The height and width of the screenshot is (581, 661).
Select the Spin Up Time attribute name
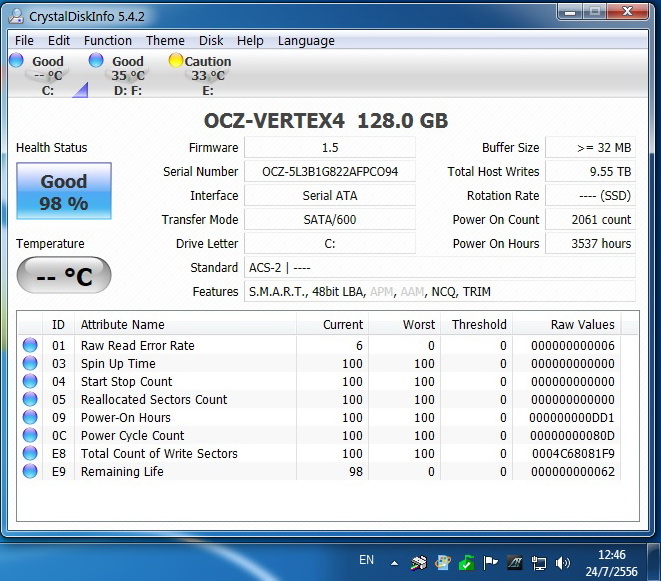[118, 363]
